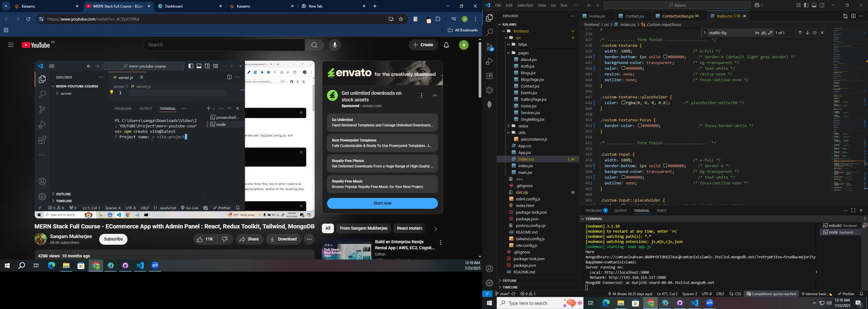This screenshot has width=868, height=309.
Task: Open All Bookmarks folder in Chrome
Action: 463,30
